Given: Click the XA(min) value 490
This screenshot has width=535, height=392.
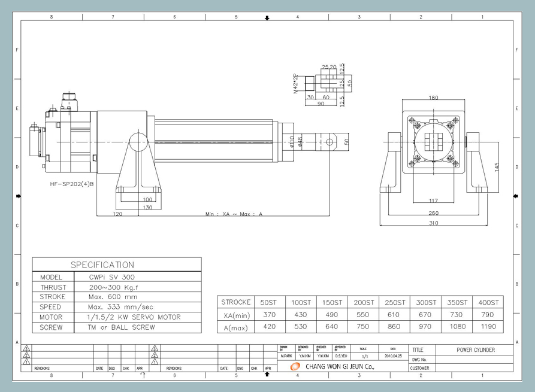Looking at the screenshot, I should click(x=332, y=315).
